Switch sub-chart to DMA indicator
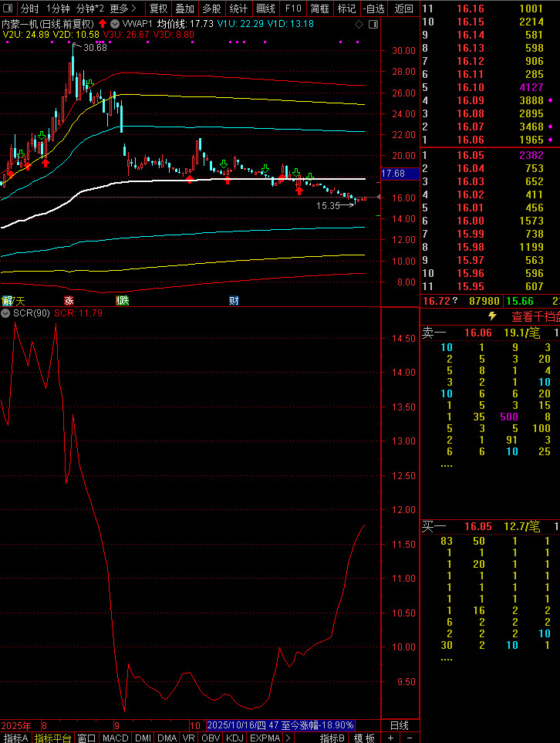The width and height of the screenshot is (560, 743). click(x=167, y=738)
